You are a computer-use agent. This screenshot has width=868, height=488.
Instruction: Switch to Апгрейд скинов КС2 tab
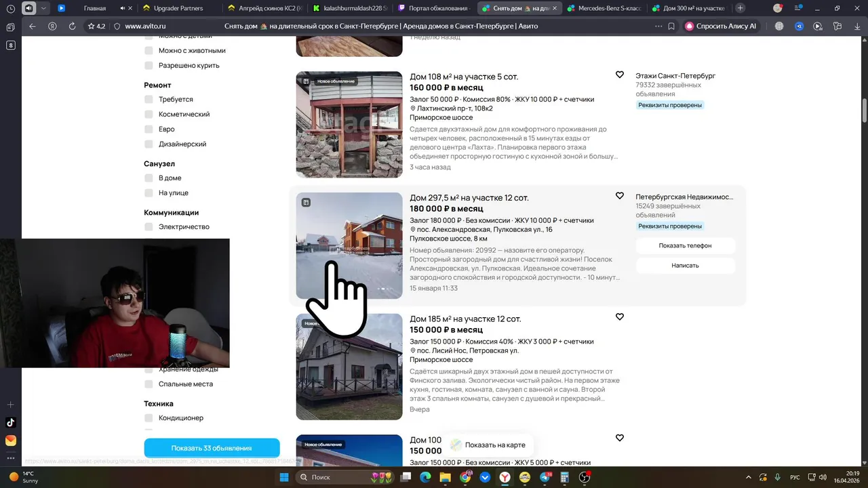click(265, 8)
